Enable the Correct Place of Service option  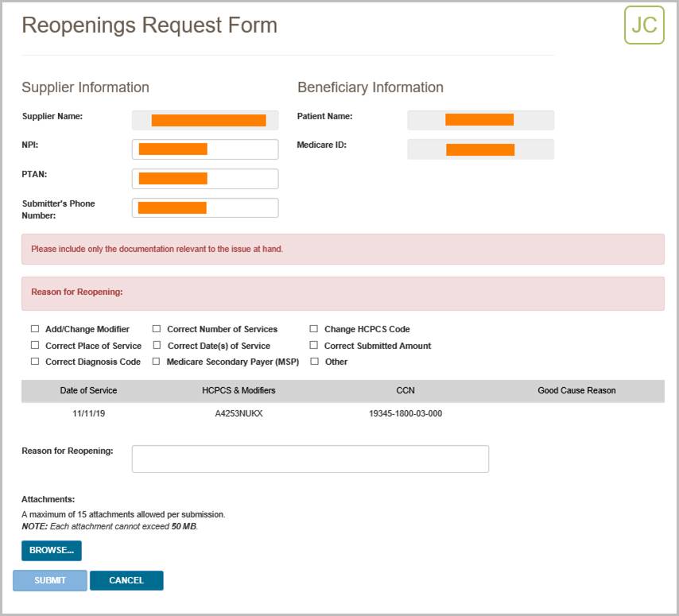pos(34,345)
